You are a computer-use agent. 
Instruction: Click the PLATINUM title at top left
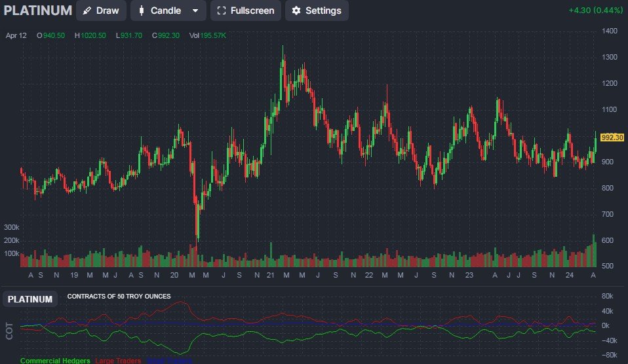[37, 11]
